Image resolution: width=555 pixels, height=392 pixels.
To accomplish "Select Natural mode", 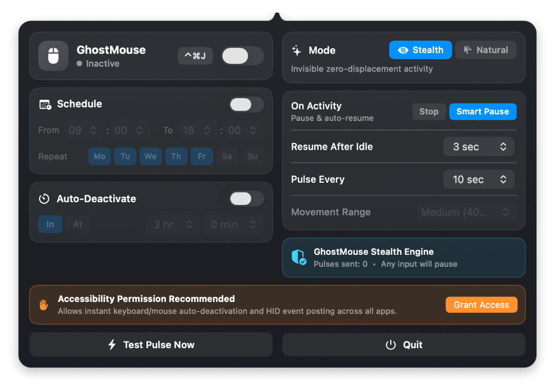I will click(486, 50).
